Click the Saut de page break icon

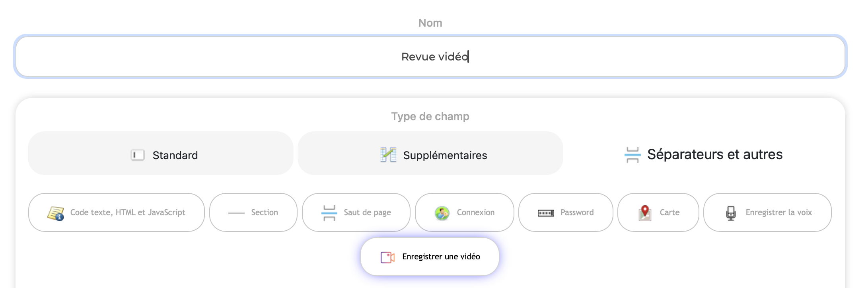tap(329, 213)
